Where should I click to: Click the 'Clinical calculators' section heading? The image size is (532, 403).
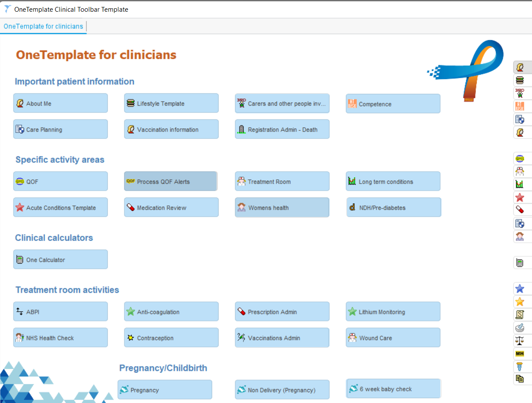click(54, 238)
